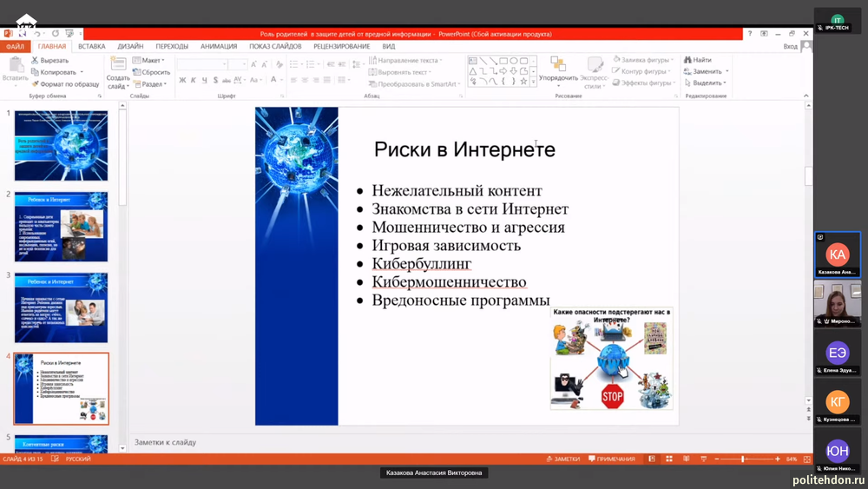Toggle underline Ч formatting
The width and height of the screenshot is (868, 489).
tap(204, 80)
